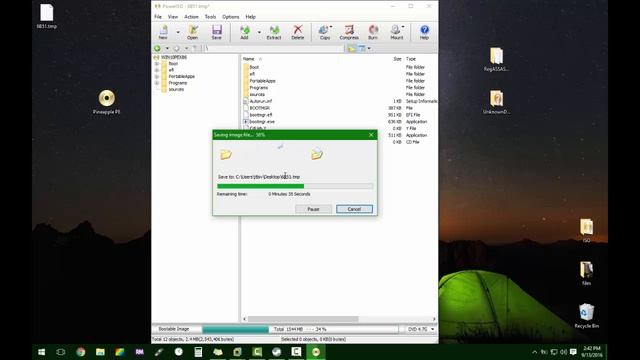The width and height of the screenshot is (640, 360).
Task: Click the Open toolbar icon
Action: (x=192, y=32)
